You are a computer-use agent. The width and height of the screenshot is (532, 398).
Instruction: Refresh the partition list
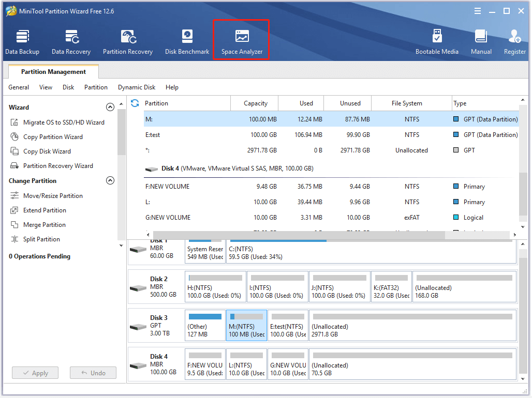(135, 103)
